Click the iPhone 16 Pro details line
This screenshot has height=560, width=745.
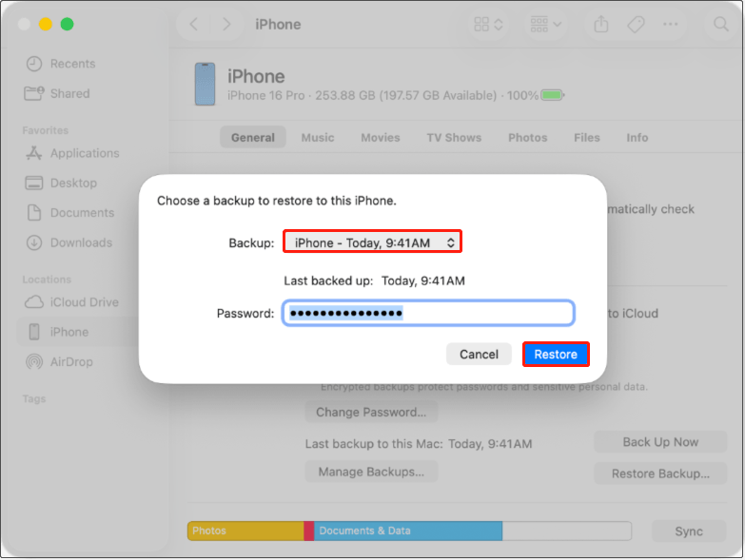click(x=382, y=95)
